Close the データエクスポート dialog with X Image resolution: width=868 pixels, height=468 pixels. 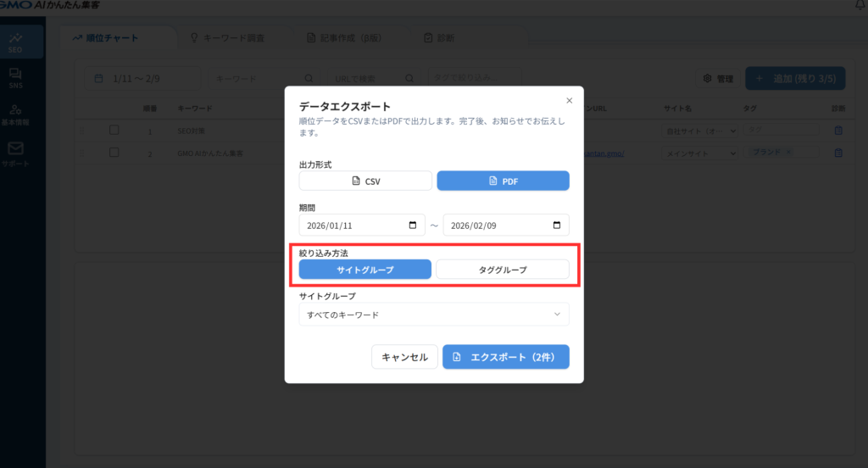(x=569, y=100)
